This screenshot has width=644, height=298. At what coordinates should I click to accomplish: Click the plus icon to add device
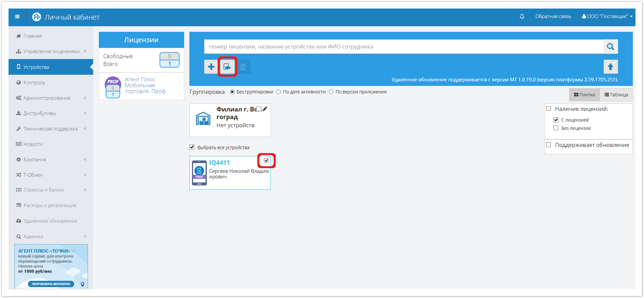[211, 67]
